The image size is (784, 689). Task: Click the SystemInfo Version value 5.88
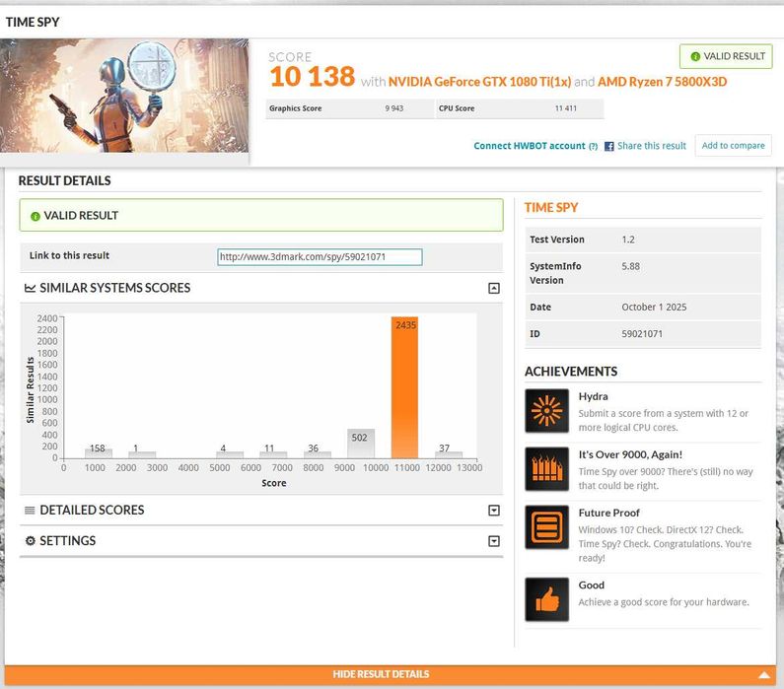pyautogui.click(x=630, y=266)
